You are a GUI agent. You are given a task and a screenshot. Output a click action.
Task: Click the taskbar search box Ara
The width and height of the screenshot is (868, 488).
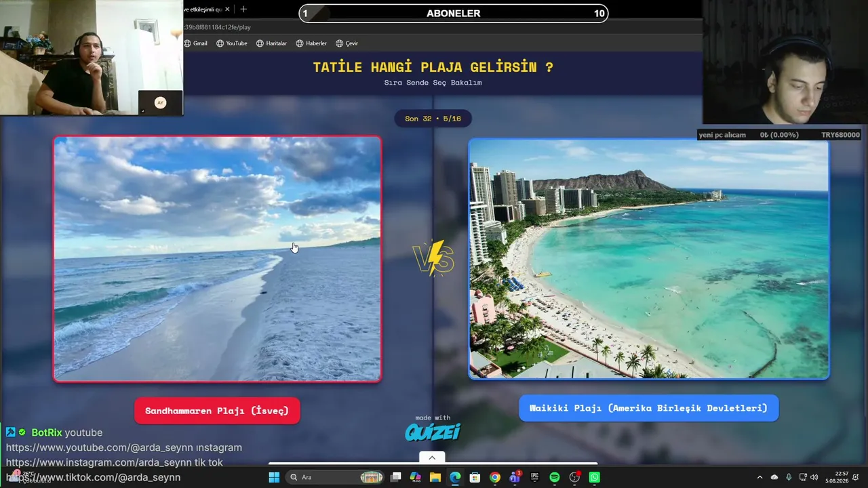336,477
